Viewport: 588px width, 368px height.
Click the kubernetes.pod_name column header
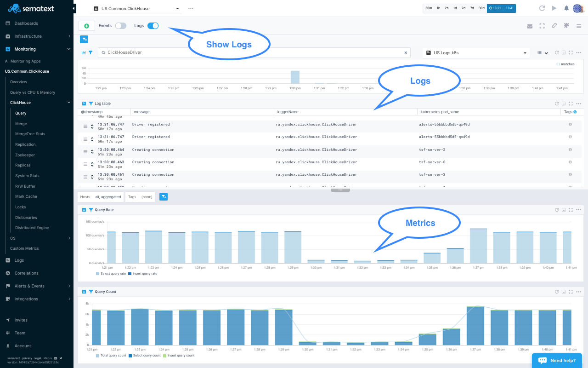pos(440,112)
